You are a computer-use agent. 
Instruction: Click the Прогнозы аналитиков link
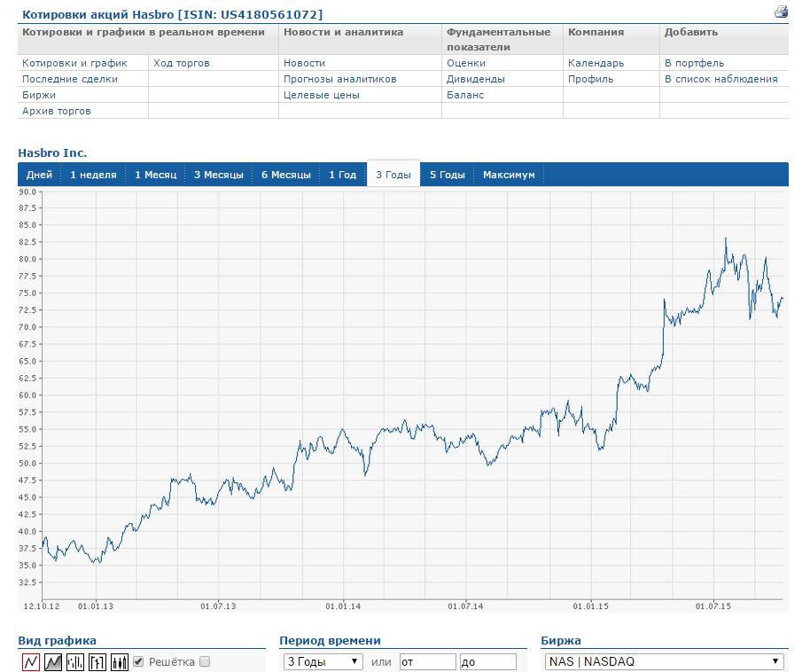coord(340,79)
